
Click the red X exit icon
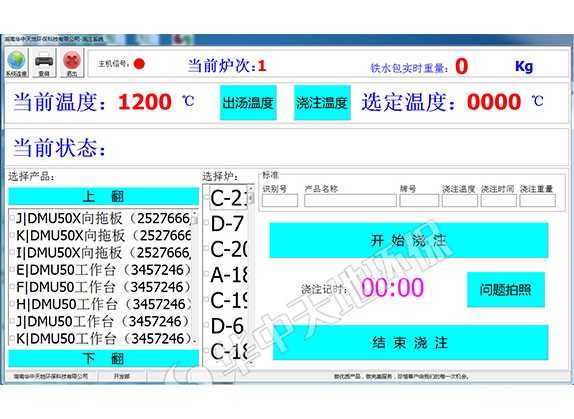click(x=72, y=63)
